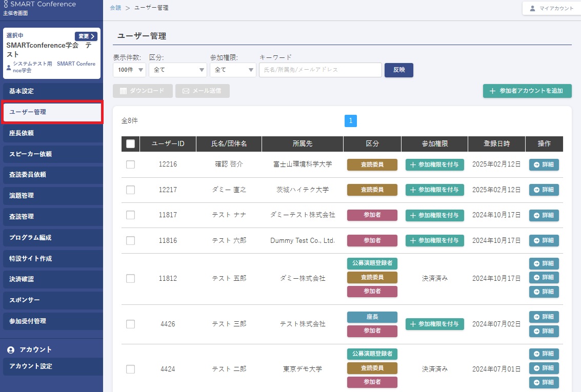
Task: Click 富士山環境科学大学 affiliation cell
Action: [x=303, y=164]
